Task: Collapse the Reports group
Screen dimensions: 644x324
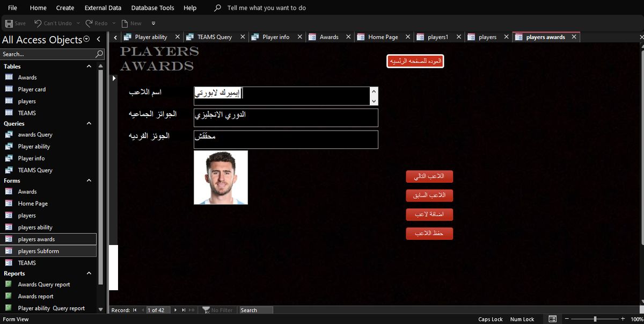Action: click(89, 273)
